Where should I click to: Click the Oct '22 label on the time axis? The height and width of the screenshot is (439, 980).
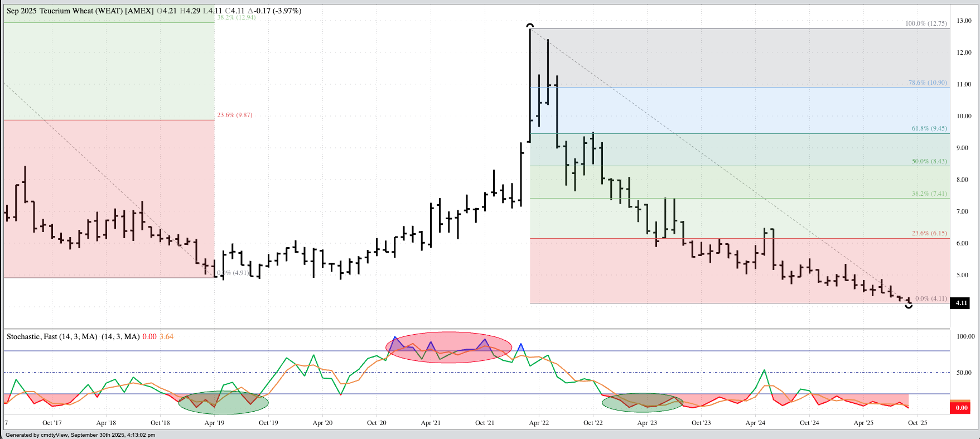[593, 423]
